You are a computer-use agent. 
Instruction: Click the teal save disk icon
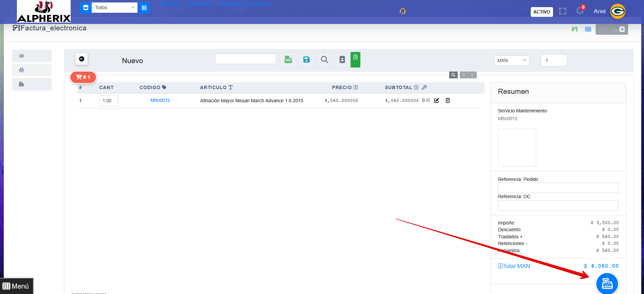coord(306,60)
